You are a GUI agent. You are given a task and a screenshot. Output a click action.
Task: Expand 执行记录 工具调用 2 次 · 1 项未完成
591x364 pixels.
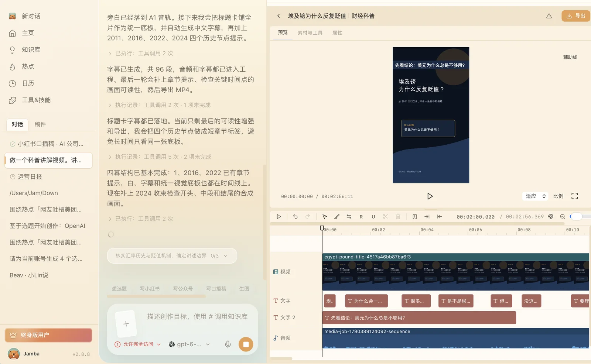pos(160,105)
